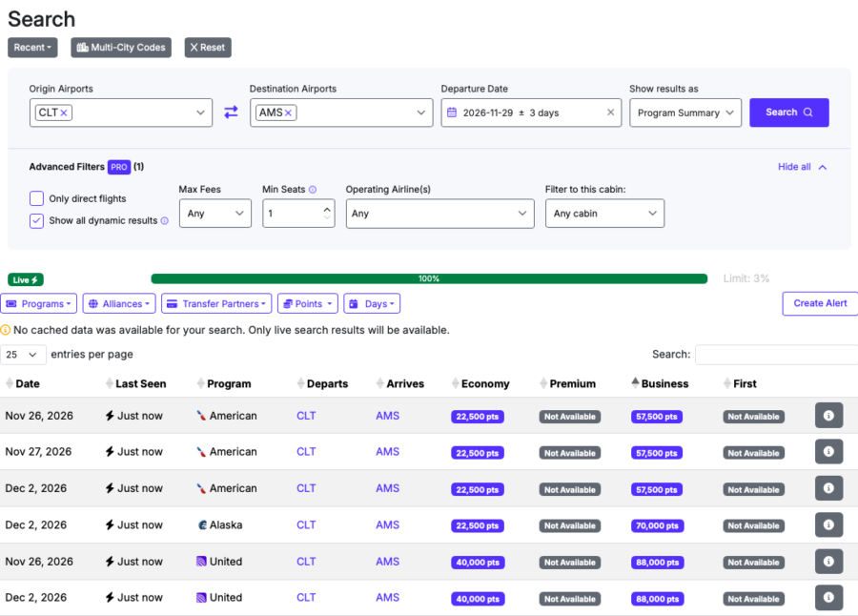Screen dimensions: 858x616
Task: Click the Live status badge
Action: point(26,279)
